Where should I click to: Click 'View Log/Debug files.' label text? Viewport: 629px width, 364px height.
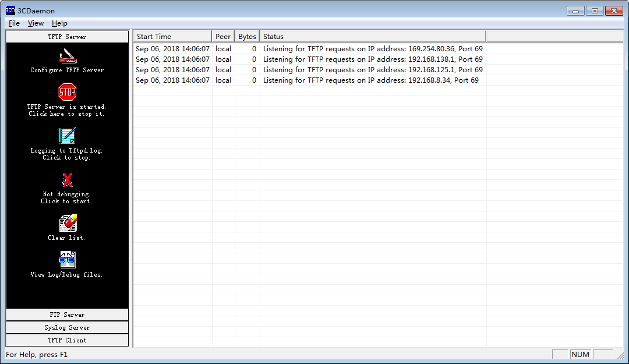(66, 275)
